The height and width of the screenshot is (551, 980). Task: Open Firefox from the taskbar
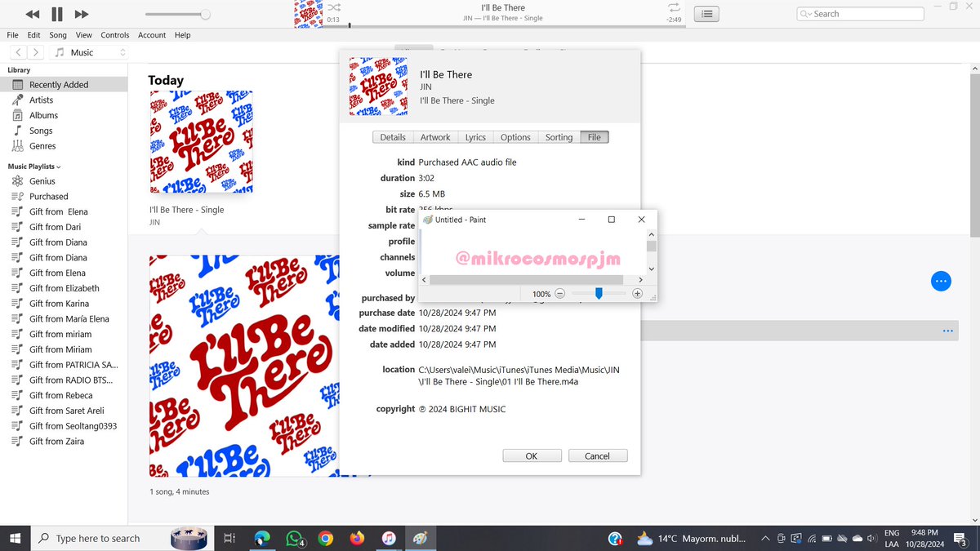pos(357,538)
